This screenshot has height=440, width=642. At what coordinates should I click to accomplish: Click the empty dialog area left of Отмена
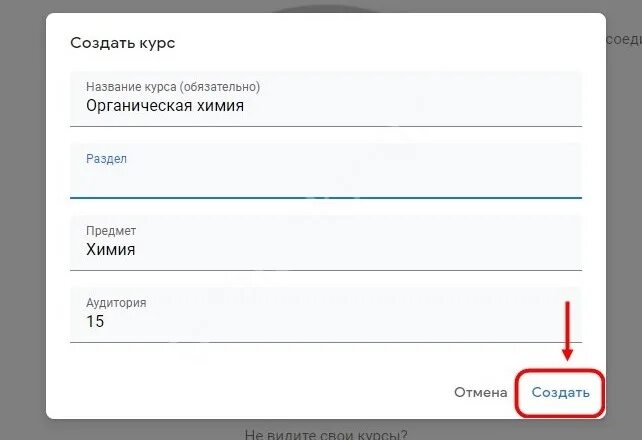(250, 393)
